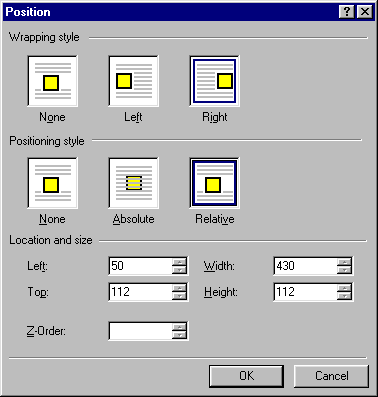
Task: Pick the Right wrapping style icon
Action: click(215, 81)
